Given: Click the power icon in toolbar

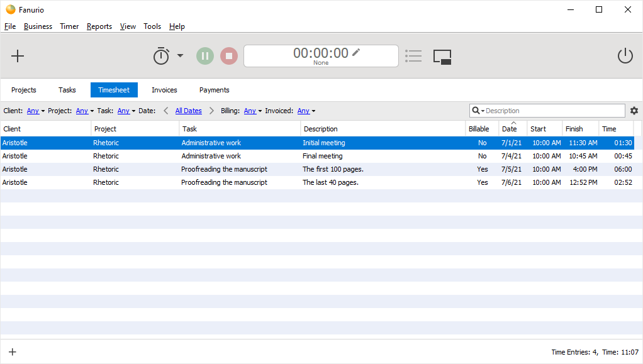Looking at the screenshot, I should click(x=625, y=56).
